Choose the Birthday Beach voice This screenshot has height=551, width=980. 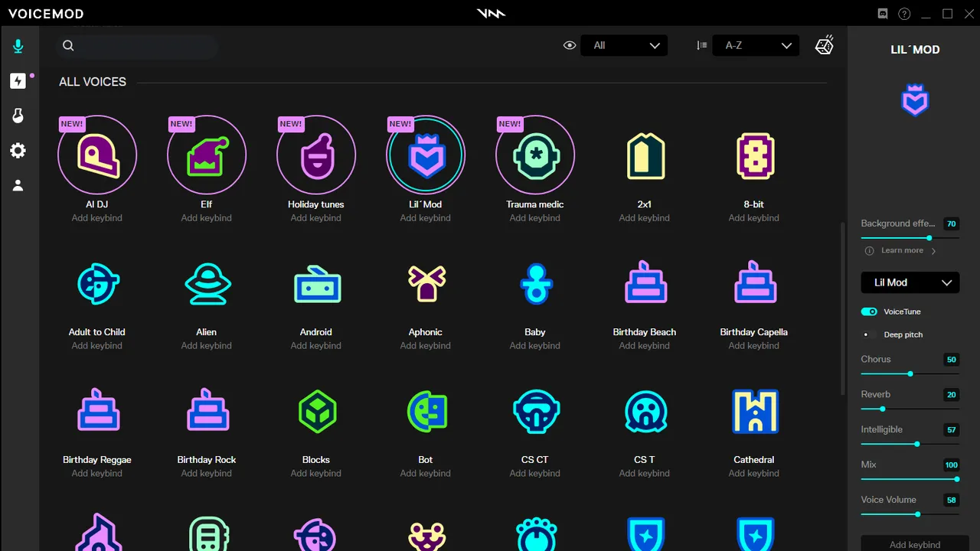click(x=645, y=282)
